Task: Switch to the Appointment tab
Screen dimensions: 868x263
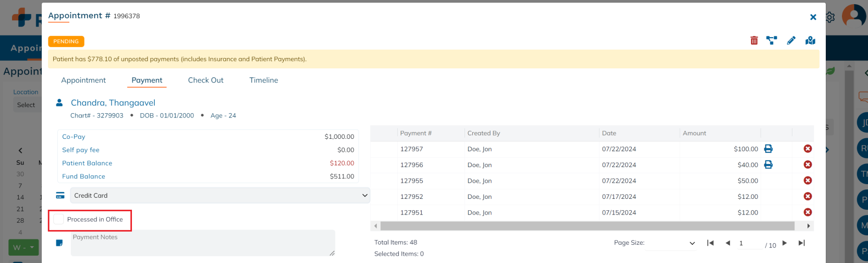Action: tap(83, 80)
